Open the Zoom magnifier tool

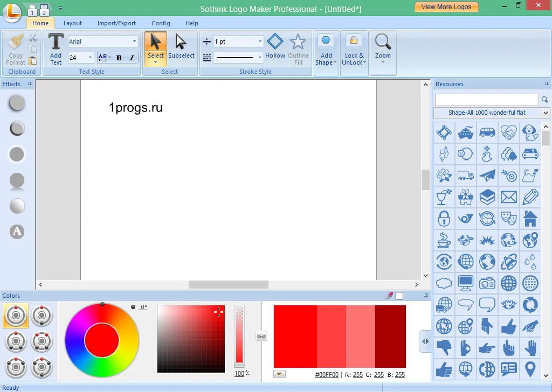tap(383, 48)
